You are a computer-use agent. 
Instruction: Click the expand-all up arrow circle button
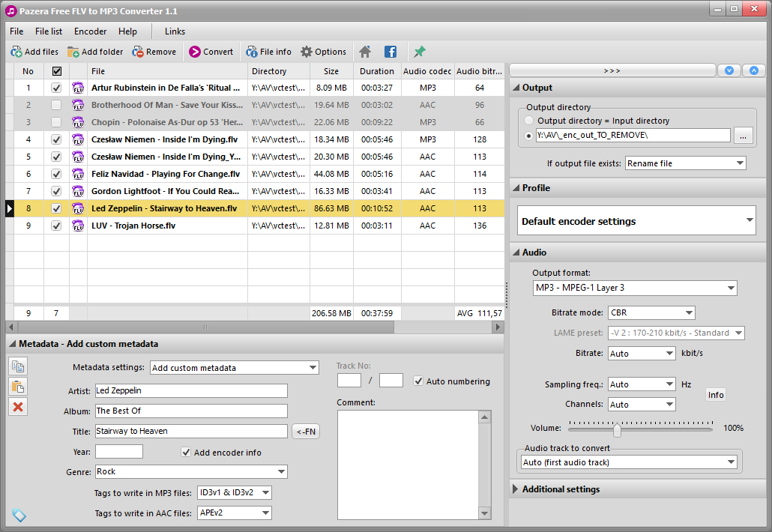click(x=754, y=70)
